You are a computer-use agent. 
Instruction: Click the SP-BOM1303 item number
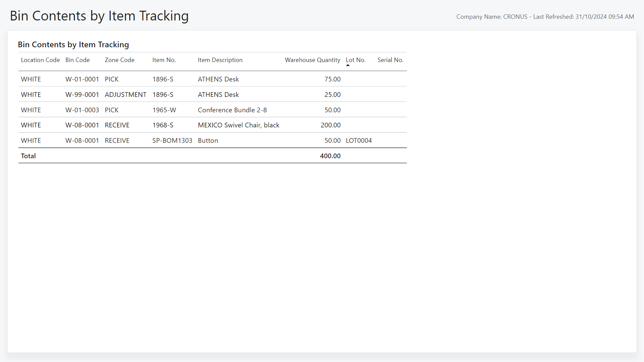(172, 140)
